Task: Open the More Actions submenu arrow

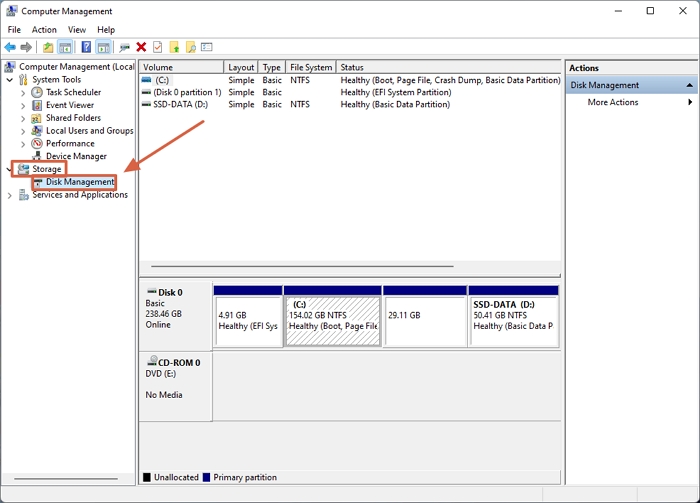Action: [690, 102]
